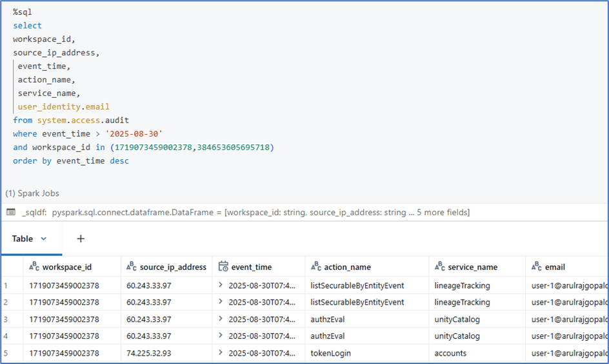
Task: Click the type icon next to action_name header
Action: 316,267
